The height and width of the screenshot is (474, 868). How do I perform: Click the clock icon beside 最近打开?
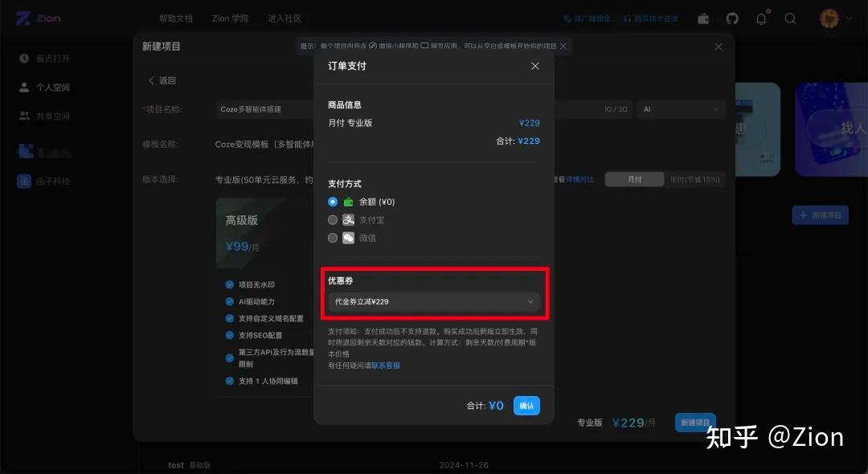[x=24, y=58]
